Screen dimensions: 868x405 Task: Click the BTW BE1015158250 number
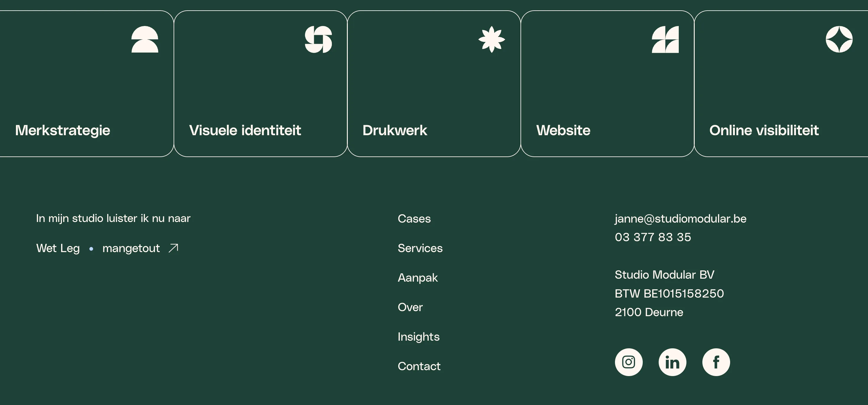click(669, 293)
